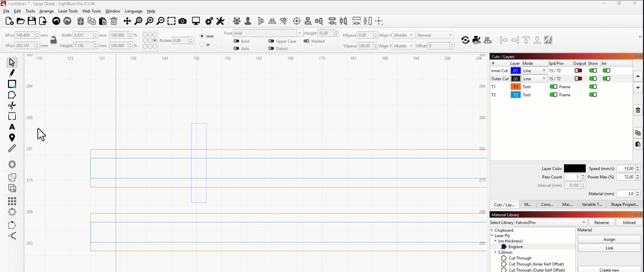Open Outer Cut mode dropdown
644x272 pixels.
click(x=535, y=79)
